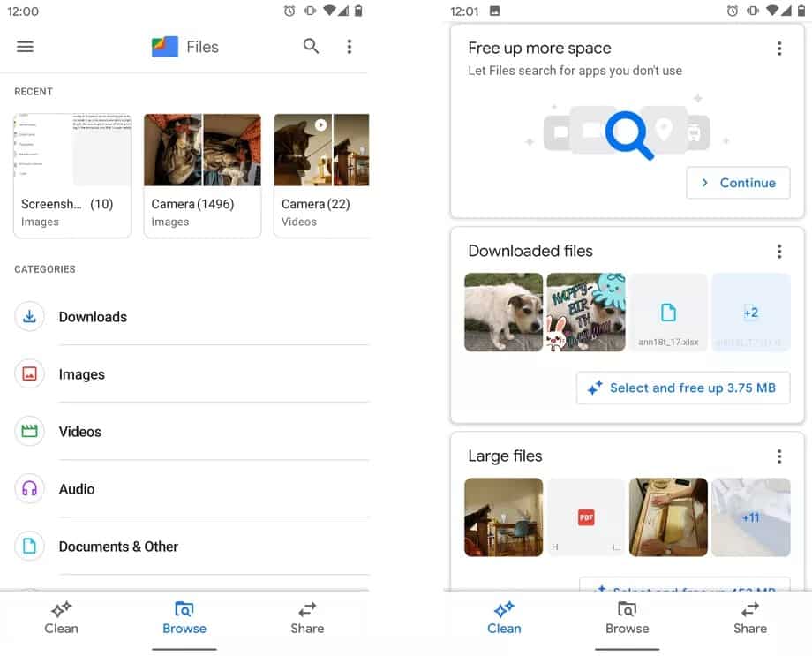Expand options for Free up more space card
The image size is (812, 656).
point(778,49)
